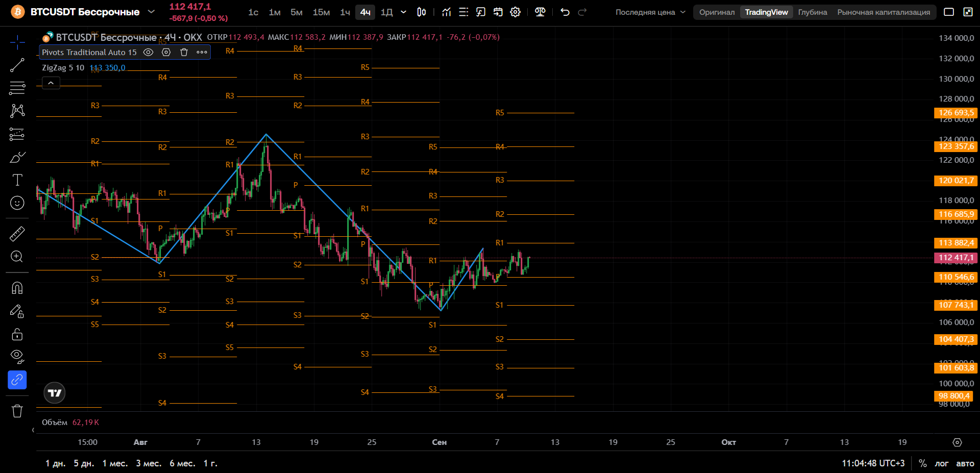Open the indicators menu
The image size is (980, 473).
[x=447, y=12]
